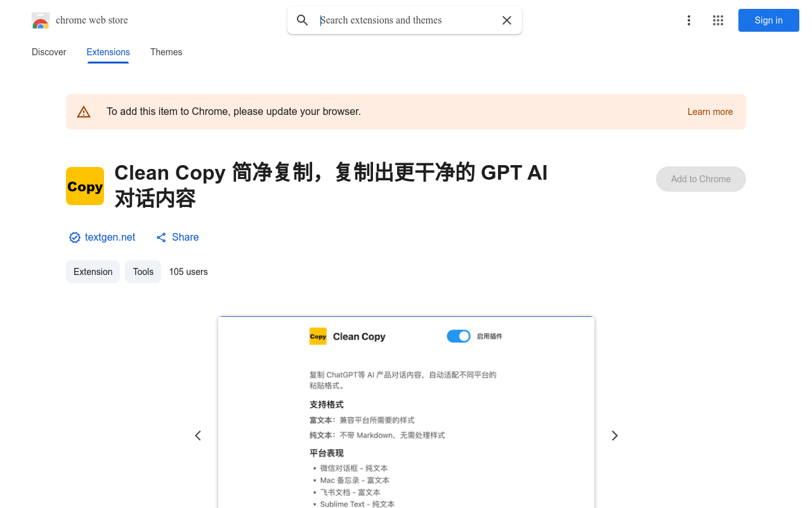Click the 105 users text
This screenshot has width=812, height=508.
[x=188, y=272]
